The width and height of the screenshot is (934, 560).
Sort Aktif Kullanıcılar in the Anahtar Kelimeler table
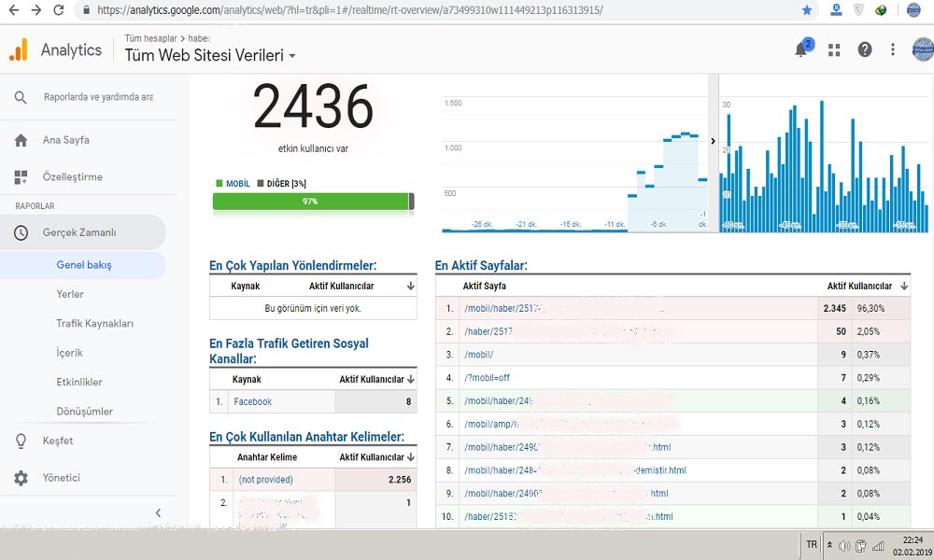410,457
